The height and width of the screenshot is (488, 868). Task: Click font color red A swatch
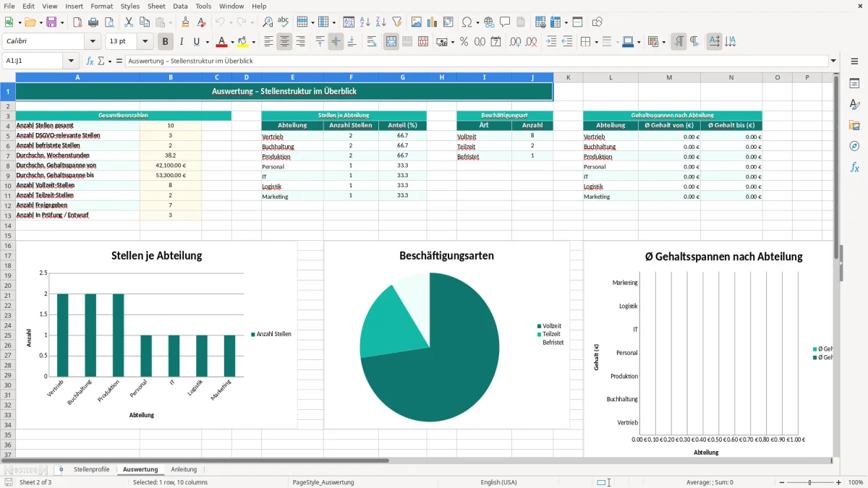point(222,42)
